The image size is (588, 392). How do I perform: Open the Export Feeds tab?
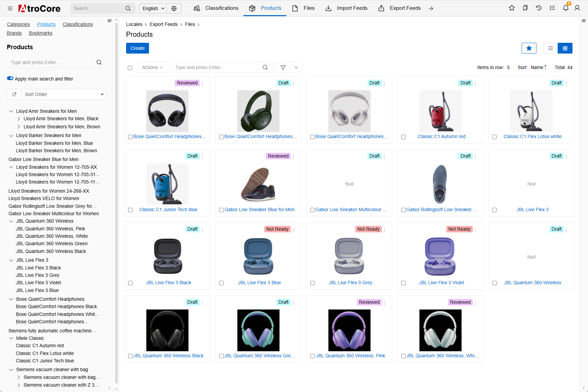pos(400,8)
